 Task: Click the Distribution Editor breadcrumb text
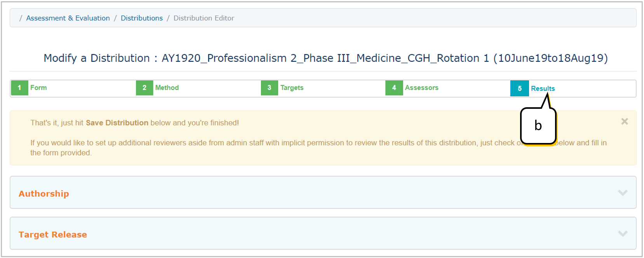coord(204,18)
